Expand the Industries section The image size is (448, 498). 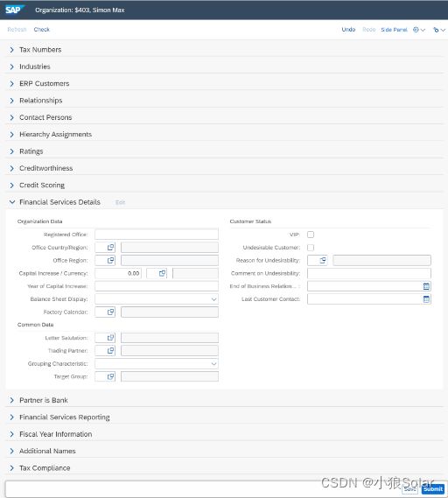click(x=11, y=67)
